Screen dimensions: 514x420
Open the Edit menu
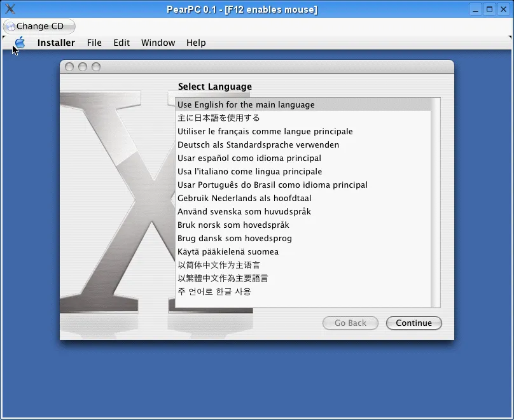coord(122,43)
